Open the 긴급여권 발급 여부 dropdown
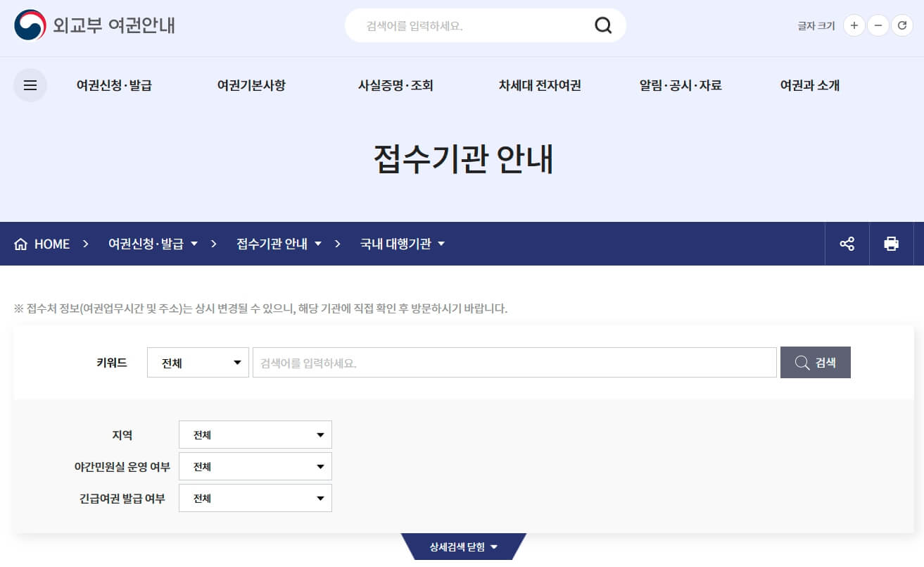 (255, 498)
